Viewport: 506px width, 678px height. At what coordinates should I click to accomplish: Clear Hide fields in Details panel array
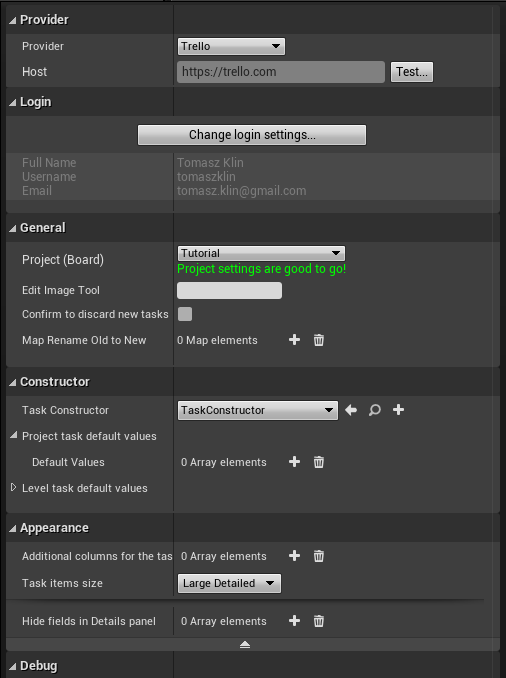pos(319,621)
